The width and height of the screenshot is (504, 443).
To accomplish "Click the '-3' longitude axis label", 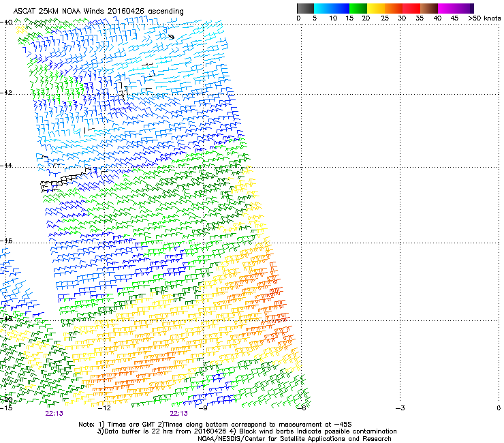I will 400,408.
